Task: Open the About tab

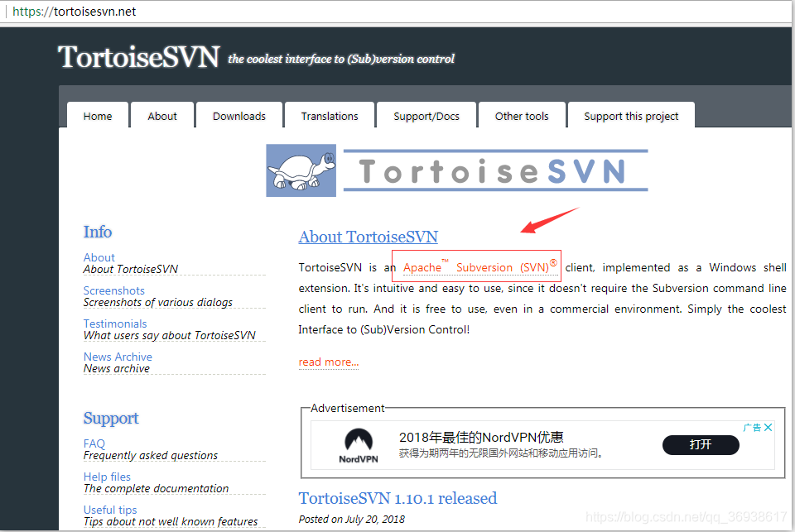Action: pos(162,116)
